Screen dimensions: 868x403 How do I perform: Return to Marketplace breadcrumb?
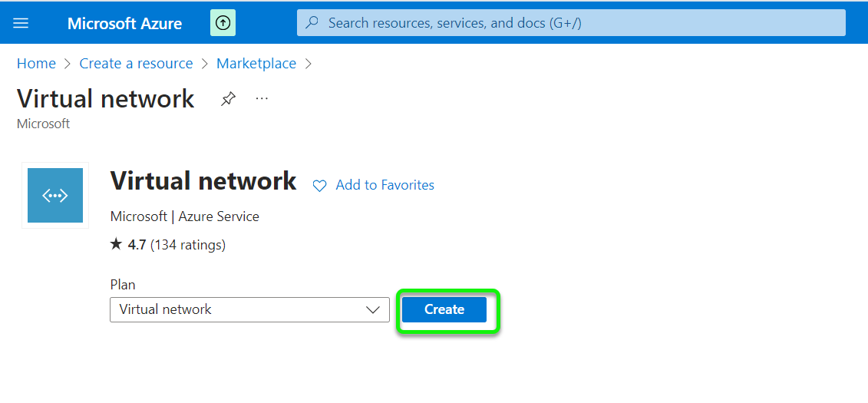tap(256, 64)
